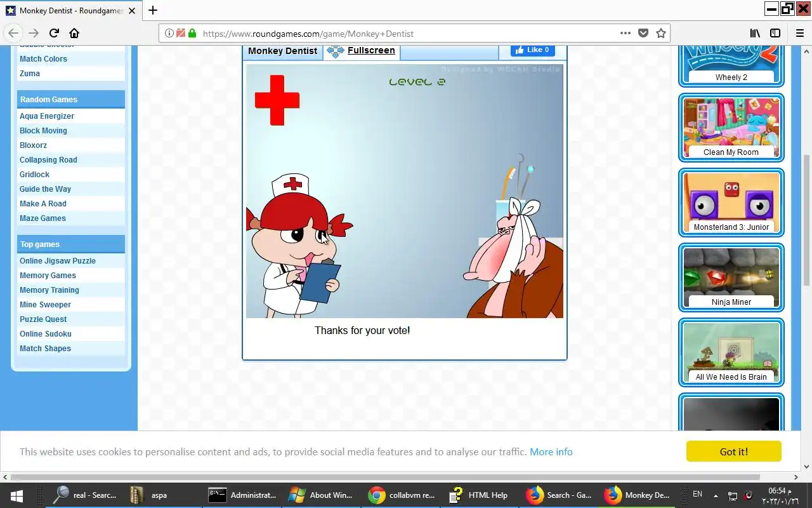Bookmark this page with star icon
This screenshot has width=812, height=508.
(x=661, y=33)
